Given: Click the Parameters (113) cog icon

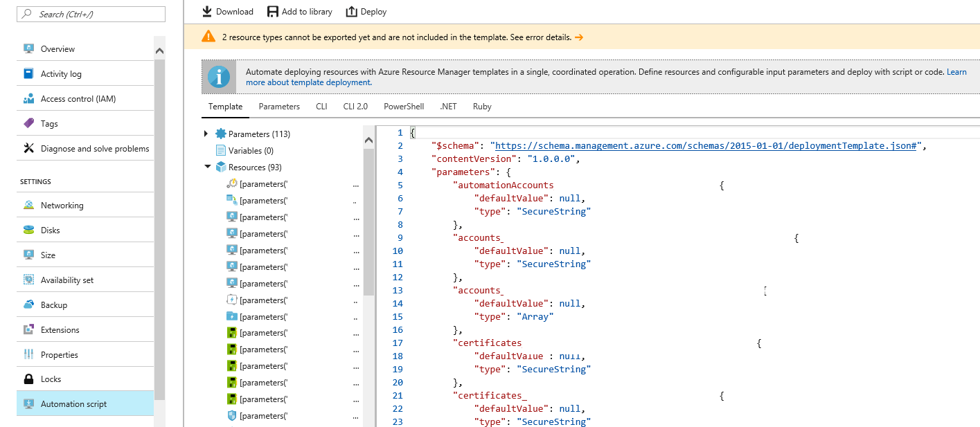Looking at the screenshot, I should coord(221,134).
